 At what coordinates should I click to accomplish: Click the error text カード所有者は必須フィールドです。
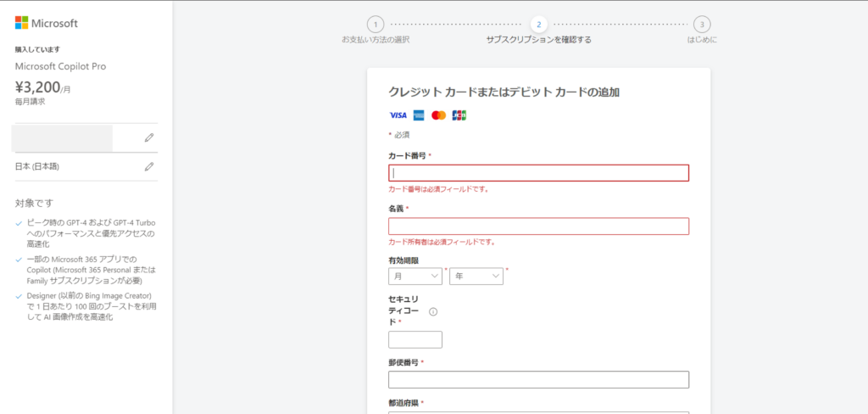[x=442, y=242]
